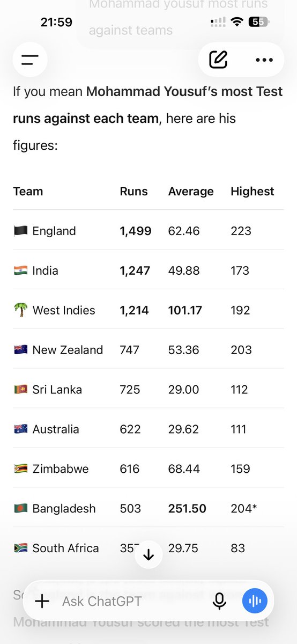Select Bangladesh average value 251.50
The image size is (297, 644).
[x=187, y=508]
